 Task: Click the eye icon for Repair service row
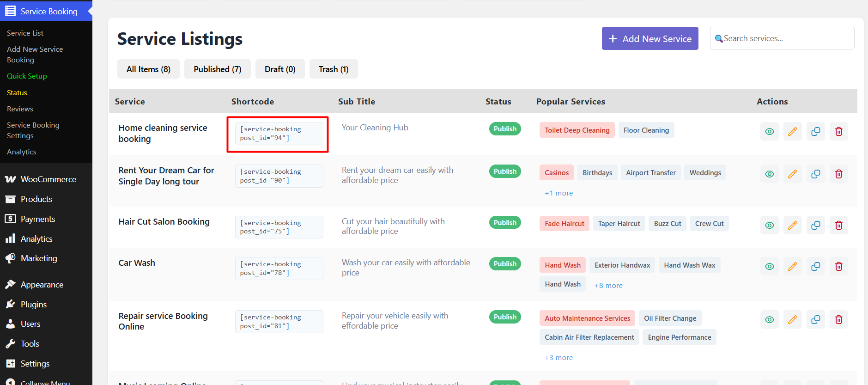(x=769, y=320)
